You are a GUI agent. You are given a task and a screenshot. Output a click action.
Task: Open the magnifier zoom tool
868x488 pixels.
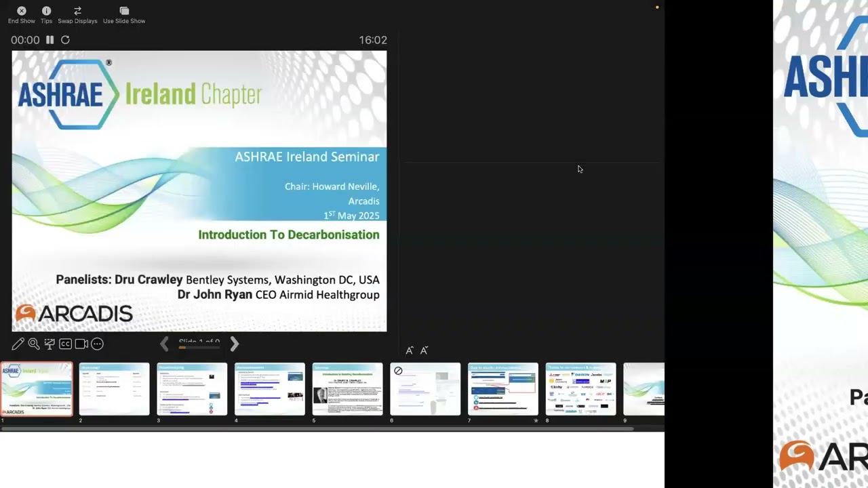click(33, 344)
